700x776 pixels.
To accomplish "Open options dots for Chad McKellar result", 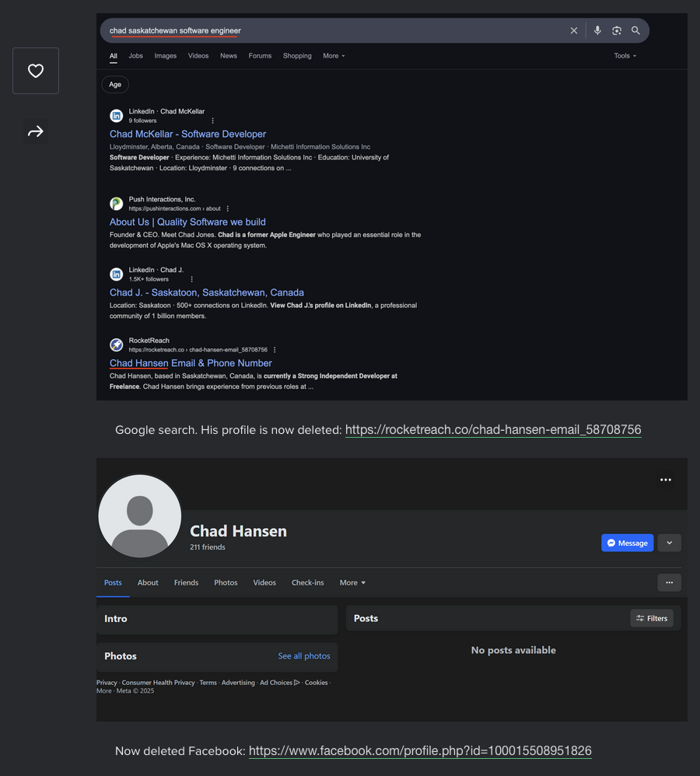I will (213, 121).
